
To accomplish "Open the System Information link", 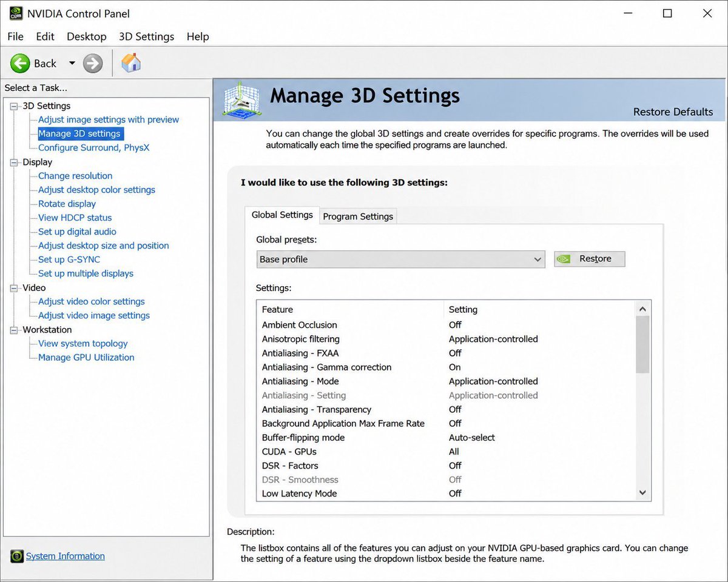I will 66,556.
